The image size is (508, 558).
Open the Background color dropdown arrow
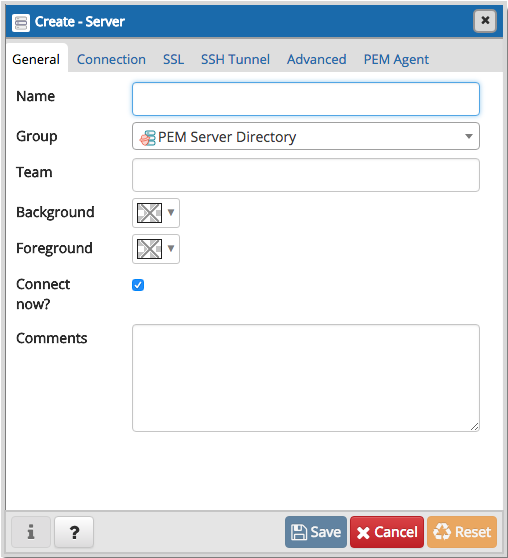(171, 212)
